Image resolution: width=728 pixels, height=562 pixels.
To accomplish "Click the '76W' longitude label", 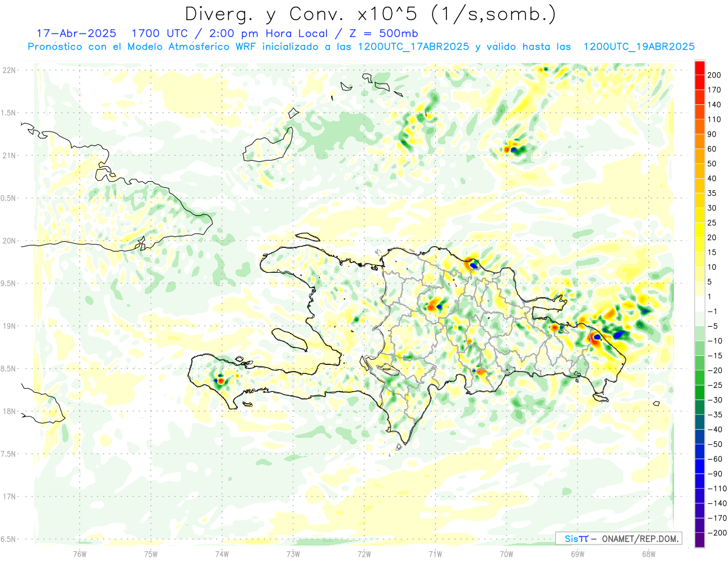I will pos(79,554).
